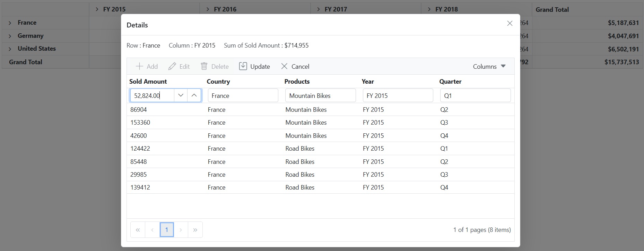Select page 1 in pager
The image size is (644, 251).
click(x=167, y=230)
